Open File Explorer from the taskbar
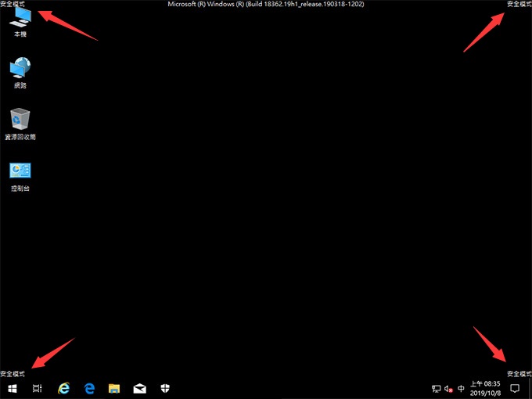The width and height of the screenshot is (532, 399). pos(114,388)
